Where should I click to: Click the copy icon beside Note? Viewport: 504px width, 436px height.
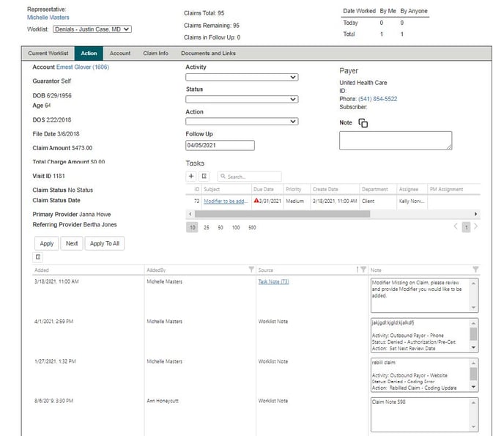(363, 123)
